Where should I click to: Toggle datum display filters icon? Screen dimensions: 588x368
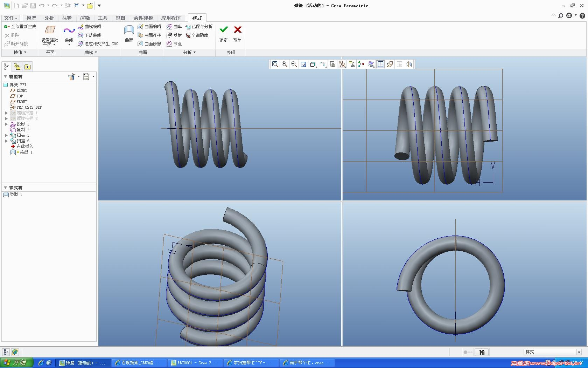coord(342,64)
